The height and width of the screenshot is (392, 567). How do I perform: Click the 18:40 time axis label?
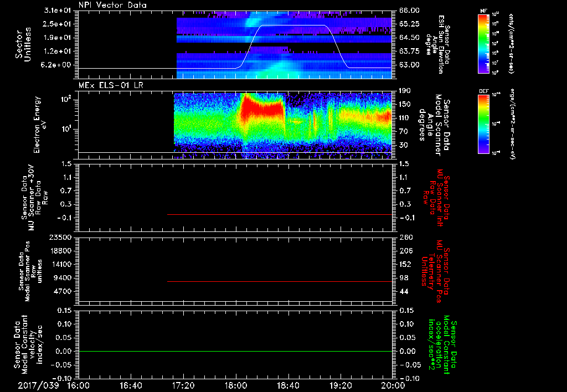point(288,385)
